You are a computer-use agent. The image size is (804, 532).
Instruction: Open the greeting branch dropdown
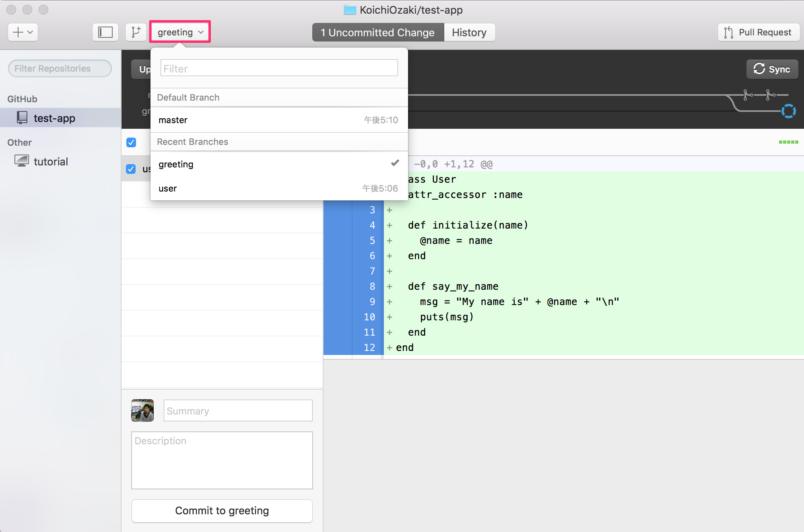pos(180,32)
